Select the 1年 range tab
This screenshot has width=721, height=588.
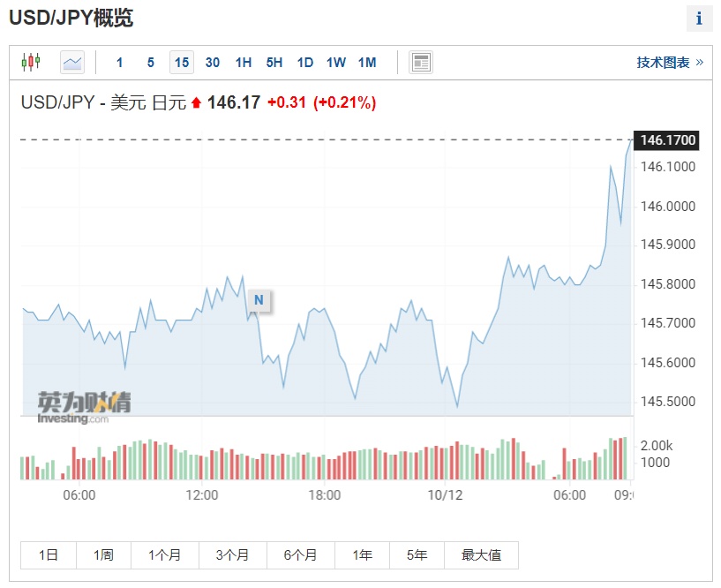click(x=362, y=555)
